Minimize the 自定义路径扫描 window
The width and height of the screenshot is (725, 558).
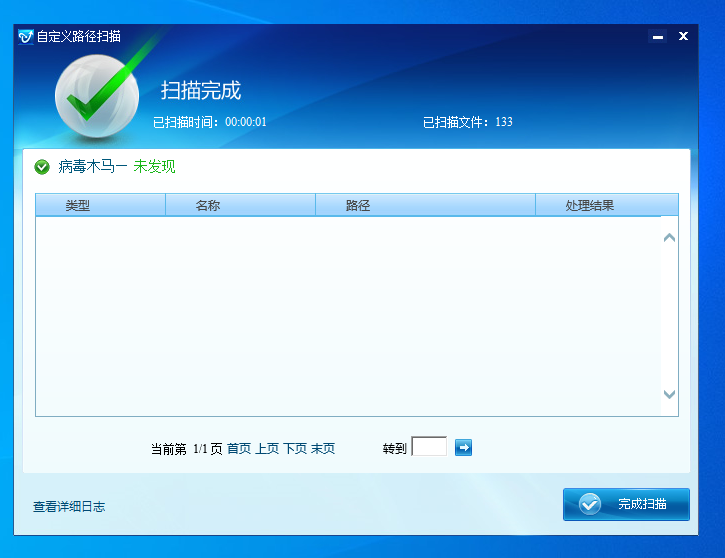pyautogui.click(x=657, y=37)
